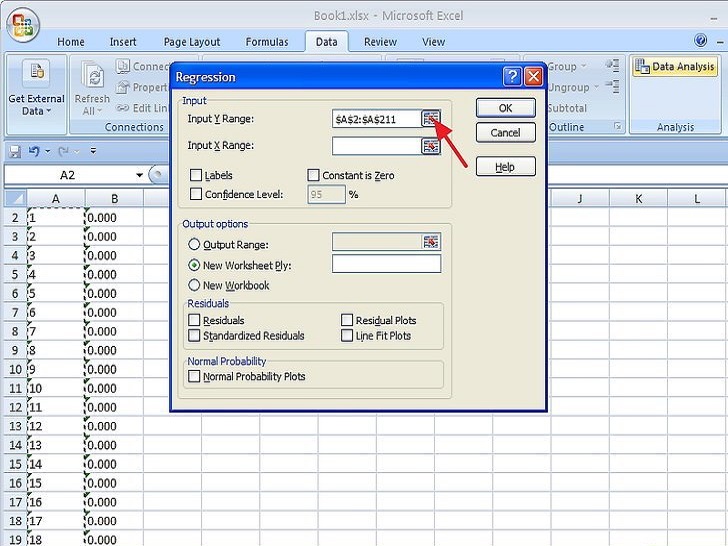Screen dimensions: 728x546
Task: Click in the Input X Range field
Action: 377,146
